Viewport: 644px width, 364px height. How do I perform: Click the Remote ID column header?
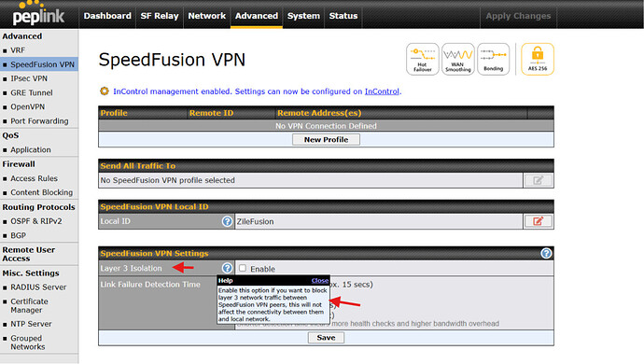(x=211, y=113)
